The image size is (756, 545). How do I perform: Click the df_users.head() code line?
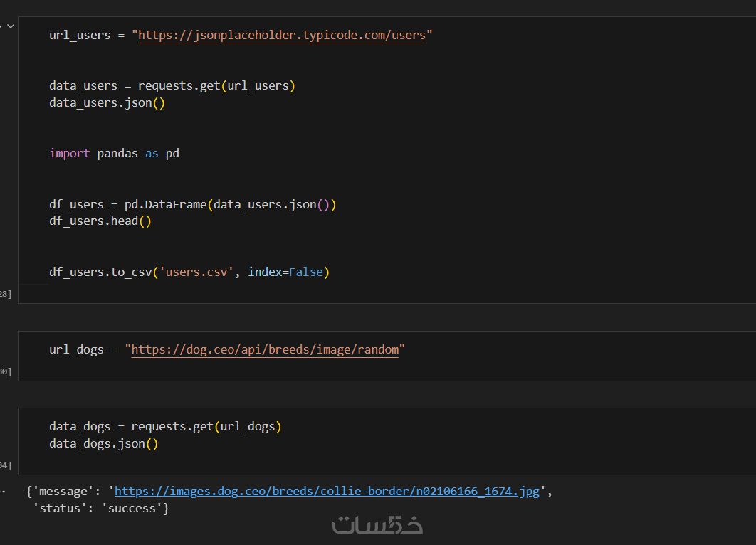click(100, 221)
